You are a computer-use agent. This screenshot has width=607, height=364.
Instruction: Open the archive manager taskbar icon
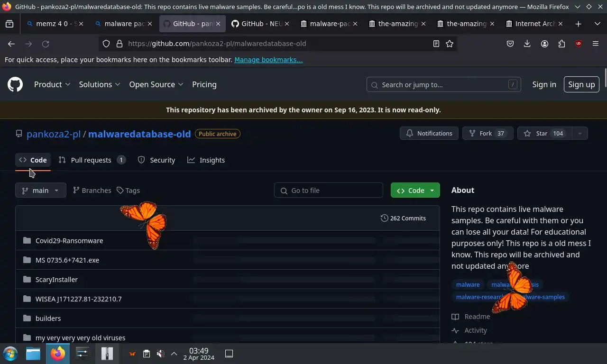pos(107,354)
